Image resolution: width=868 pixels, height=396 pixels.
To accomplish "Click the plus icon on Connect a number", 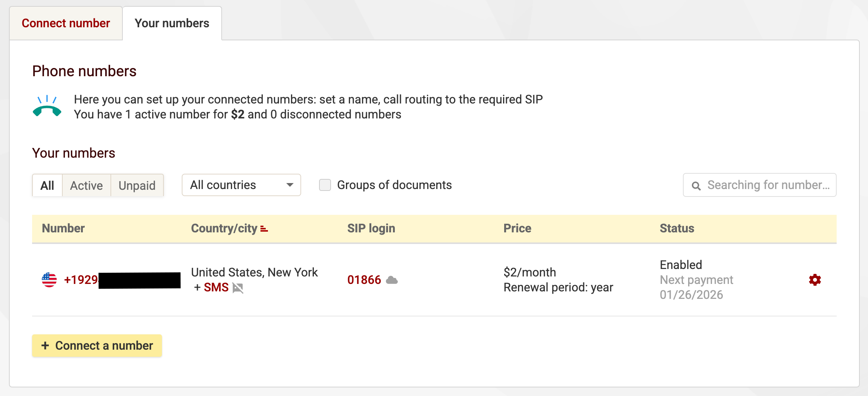I will pyautogui.click(x=45, y=346).
